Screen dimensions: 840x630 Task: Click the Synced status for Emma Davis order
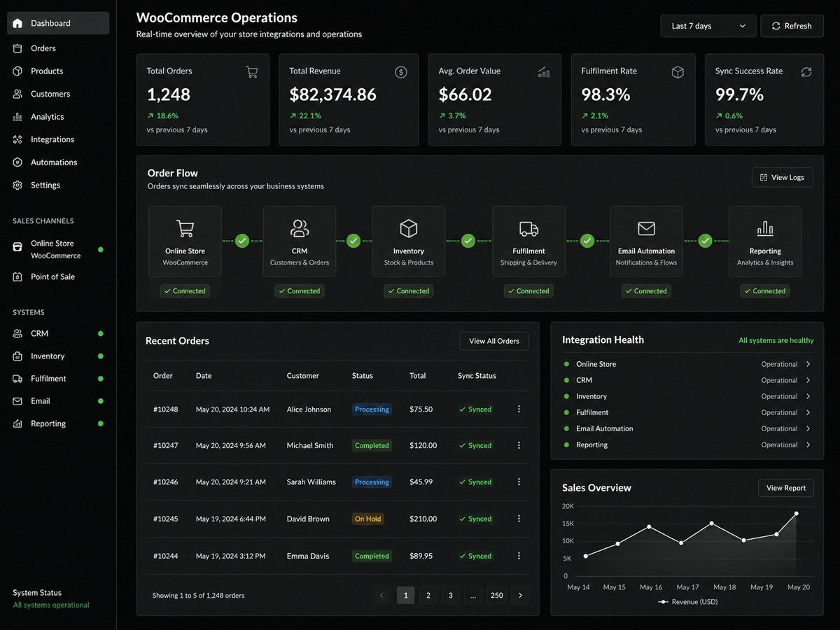(x=475, y=556)
